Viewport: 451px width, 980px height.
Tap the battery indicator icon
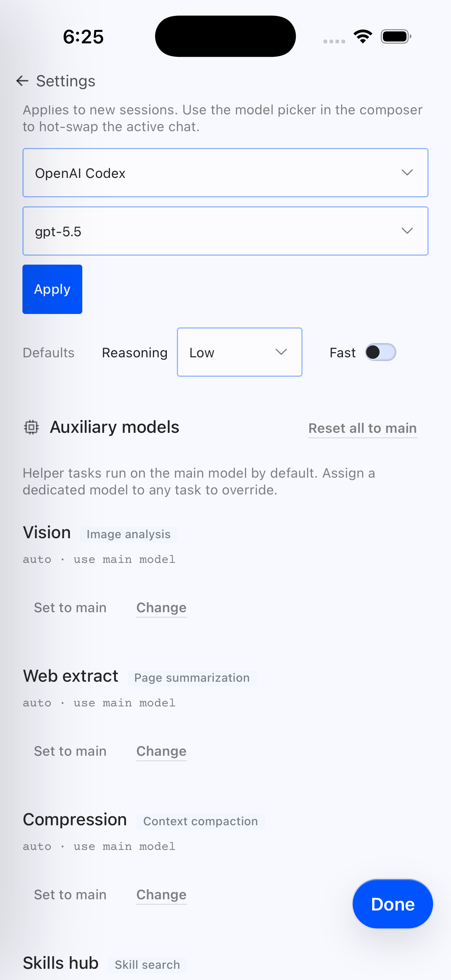[396, 37]
